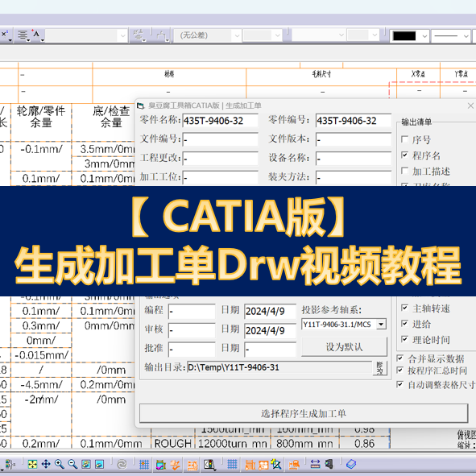Viewport: 476px width, 476px height.
Task: Click the 编程 name input field
Action: pos(192,311)
